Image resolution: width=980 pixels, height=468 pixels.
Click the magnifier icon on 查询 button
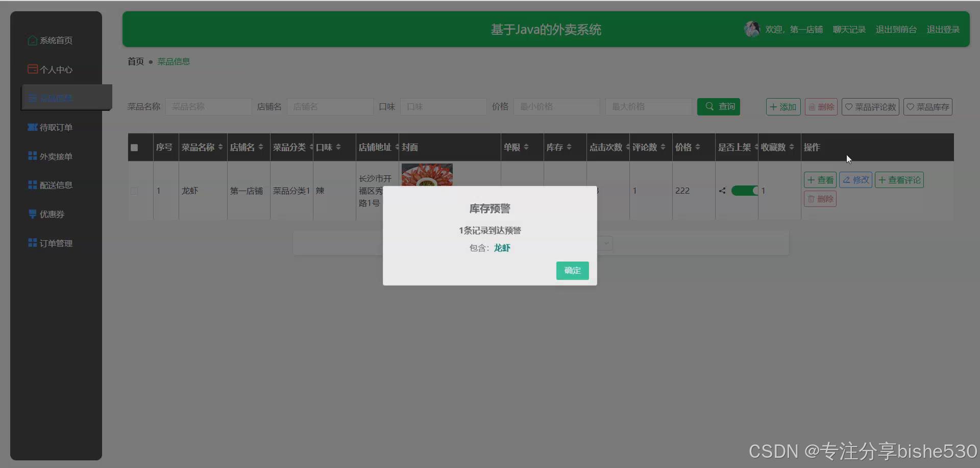pos(709,106)
